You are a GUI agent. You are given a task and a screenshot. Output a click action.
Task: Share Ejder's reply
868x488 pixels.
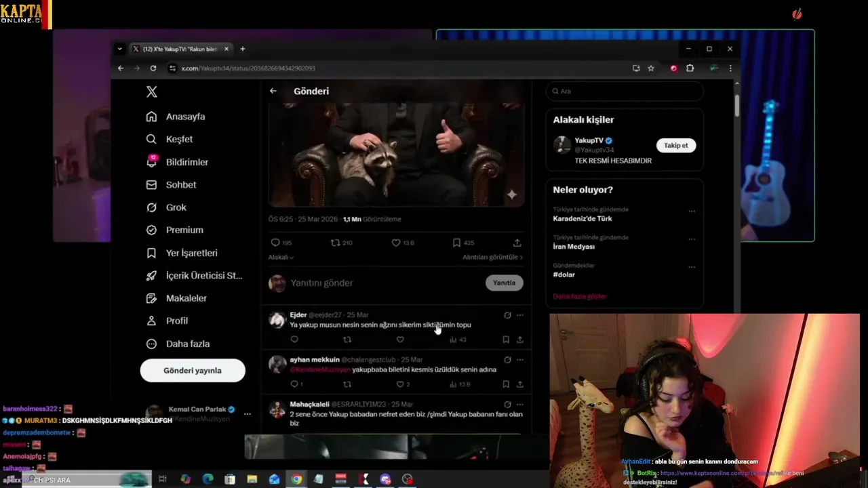tap(520, 340)
